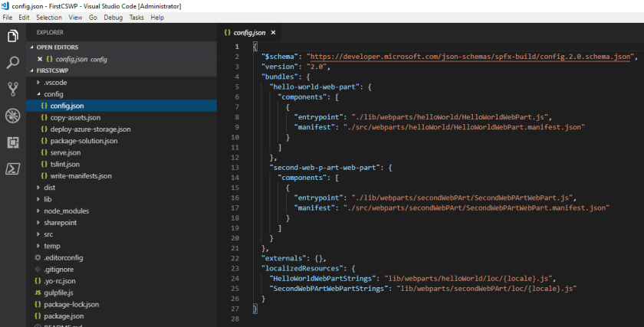Open the Explorer icon in activity bar
The image size is (644, 327).
point(12,36)
